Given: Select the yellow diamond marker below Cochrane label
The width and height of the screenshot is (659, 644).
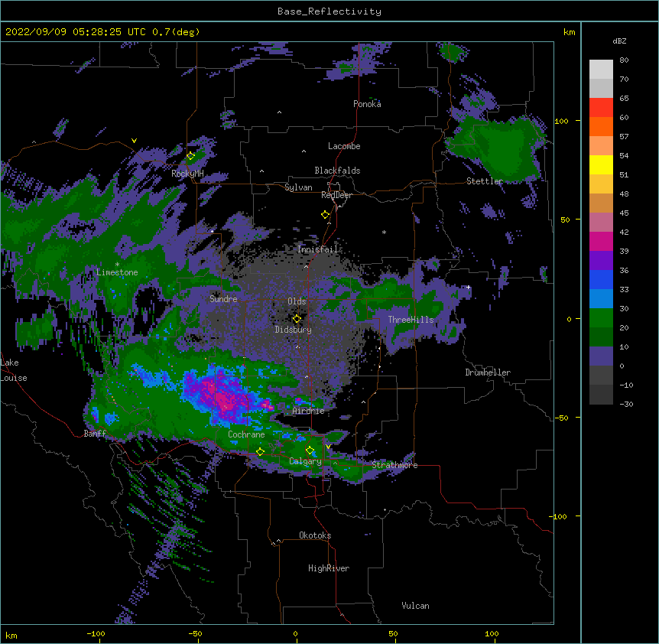Looking at the screenshot, I should pos(260,452).
